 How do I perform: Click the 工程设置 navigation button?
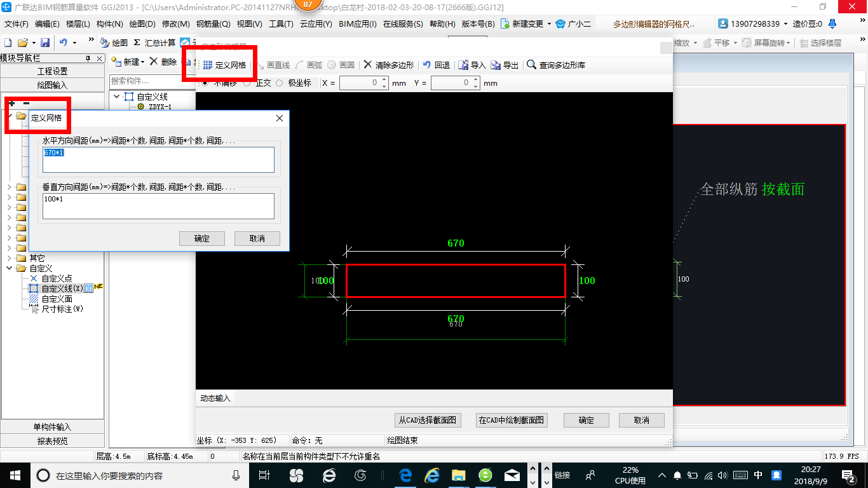(52, 71)
